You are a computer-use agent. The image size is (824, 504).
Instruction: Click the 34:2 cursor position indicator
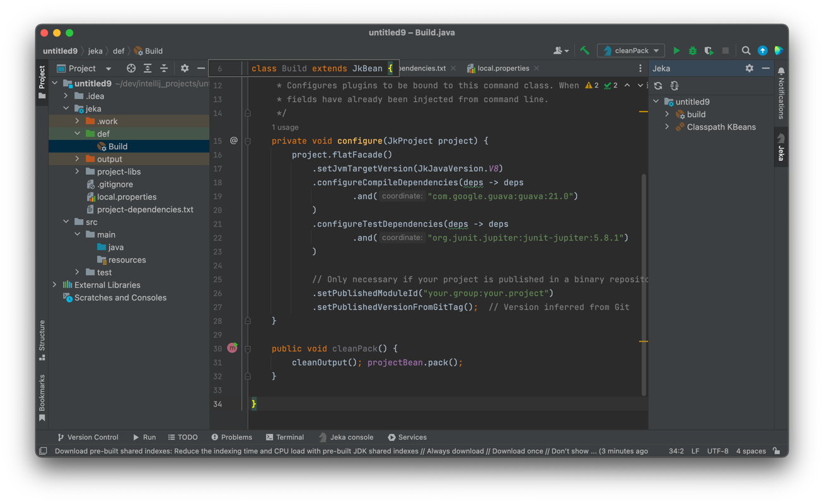[676, 451]
